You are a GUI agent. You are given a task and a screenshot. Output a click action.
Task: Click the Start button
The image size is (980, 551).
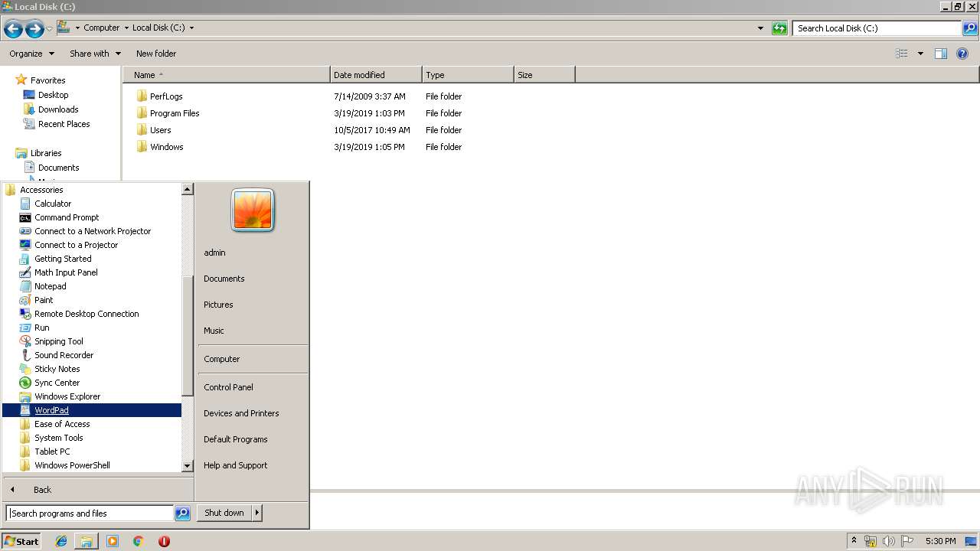pyautogui.click(x=21, y=541)
